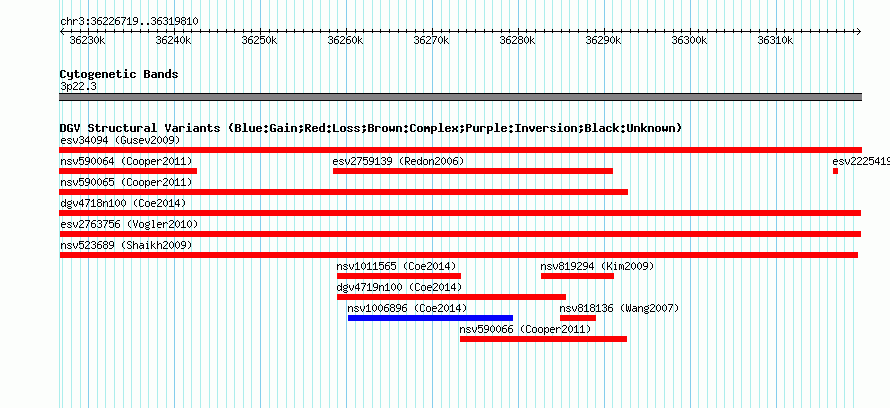Open the nsv590065 (Cooper2011) label

(126, 182)
